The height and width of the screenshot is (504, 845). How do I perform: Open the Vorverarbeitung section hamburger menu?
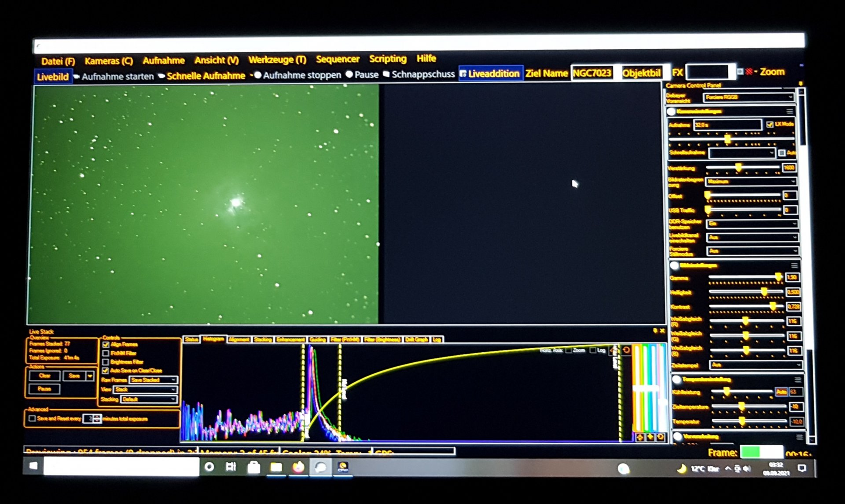point(800,437)
